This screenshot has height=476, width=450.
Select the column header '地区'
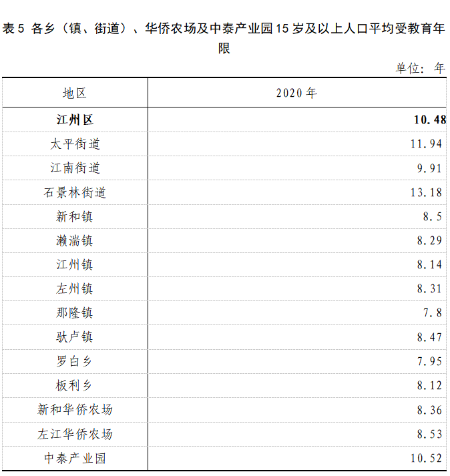[75, 93]
